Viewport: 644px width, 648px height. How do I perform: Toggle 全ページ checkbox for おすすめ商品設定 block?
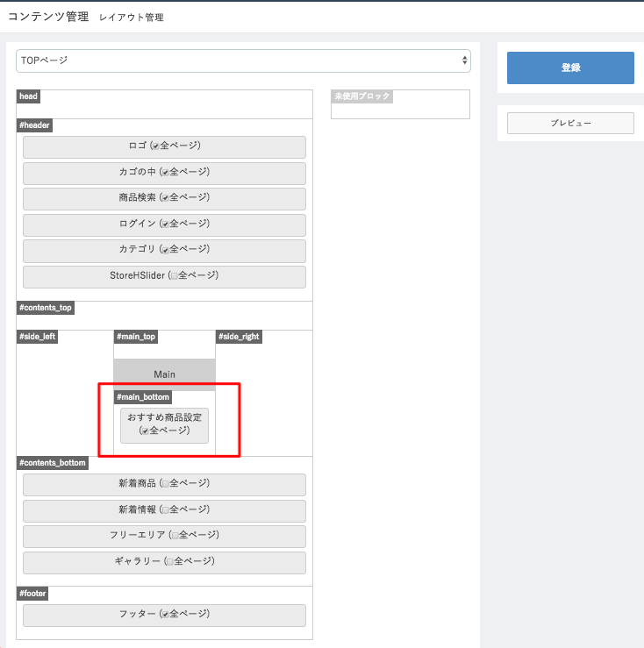click(x=145, y=431)
